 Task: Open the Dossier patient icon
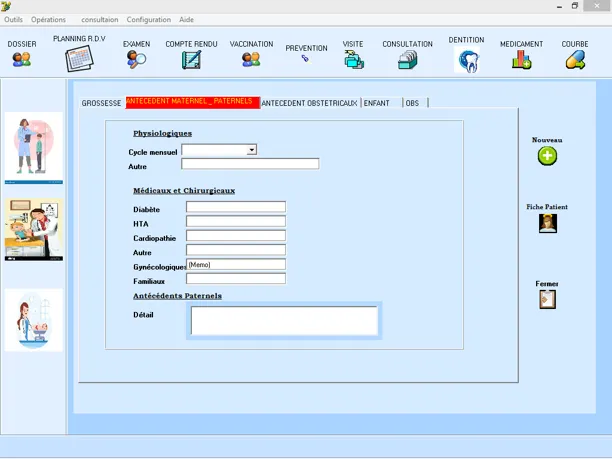click(x=21, y=59)
